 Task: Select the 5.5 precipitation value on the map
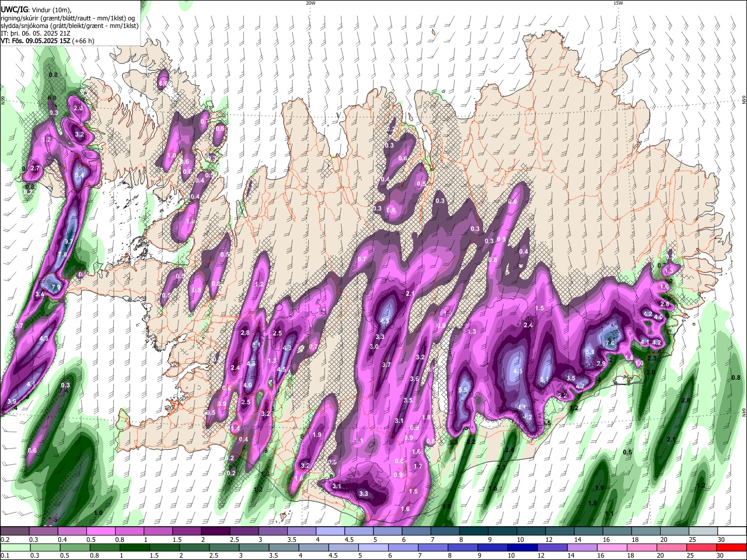pos(463,390)
